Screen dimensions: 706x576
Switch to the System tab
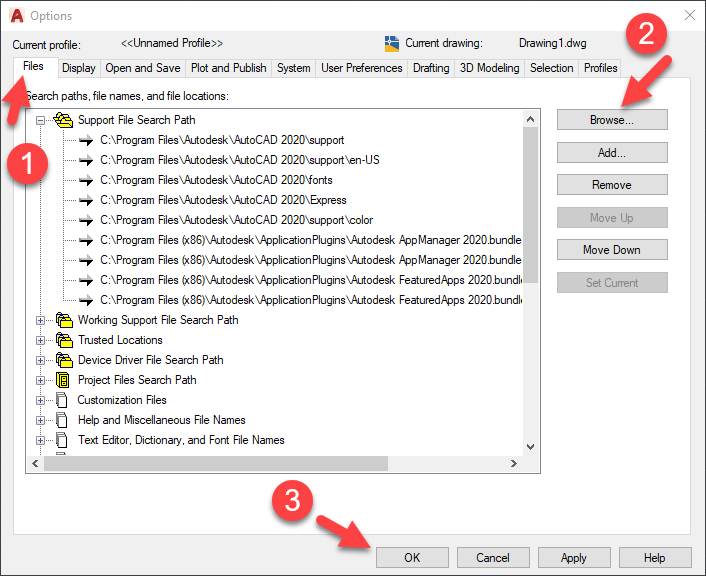[294, 68]
